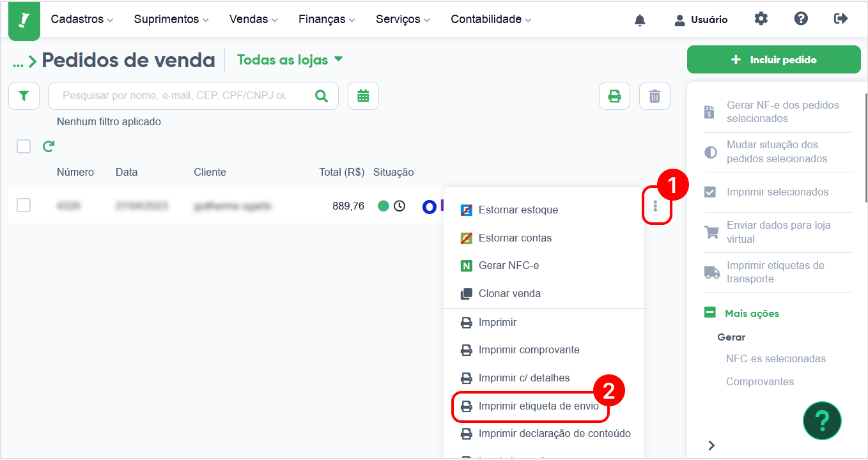Click the green status dot of the order
The image size is (868, 460).
(x=384, y=206)
